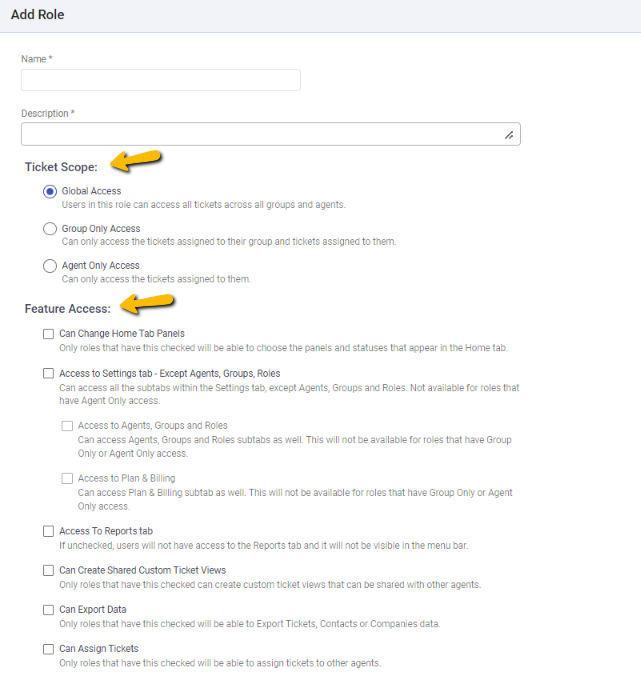The width and height of the screenshot is (641, 673).
Task: Enable Access To Reports tab checkbox
Action: pyautogui.click(x=49, y=531)
